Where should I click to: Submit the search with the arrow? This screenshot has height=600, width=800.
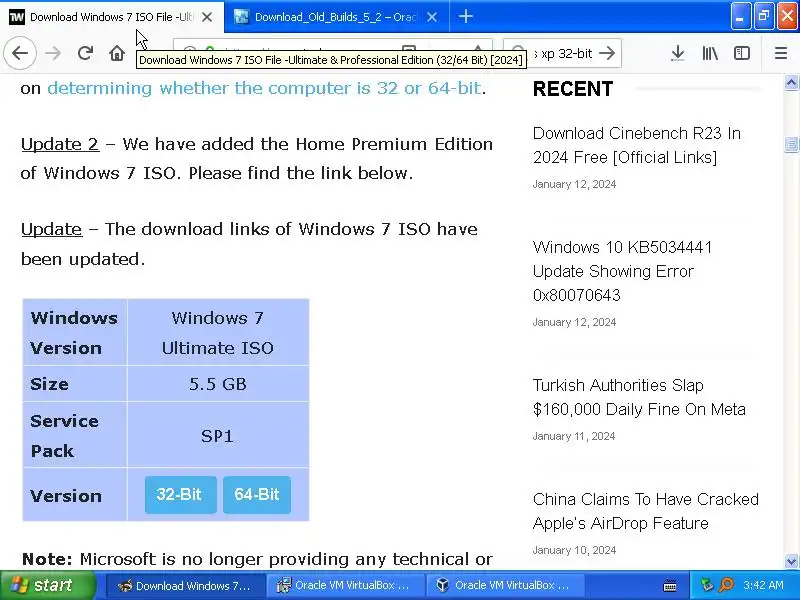[x=607, y=53]
